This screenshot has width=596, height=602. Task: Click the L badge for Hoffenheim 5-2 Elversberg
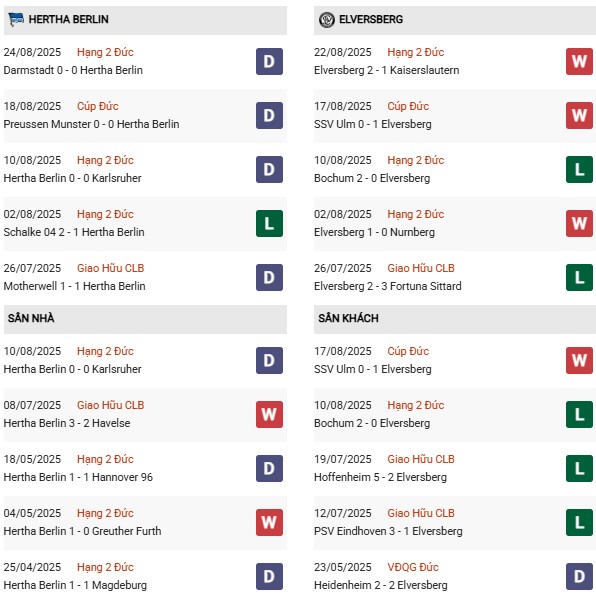tap(579, 468)
